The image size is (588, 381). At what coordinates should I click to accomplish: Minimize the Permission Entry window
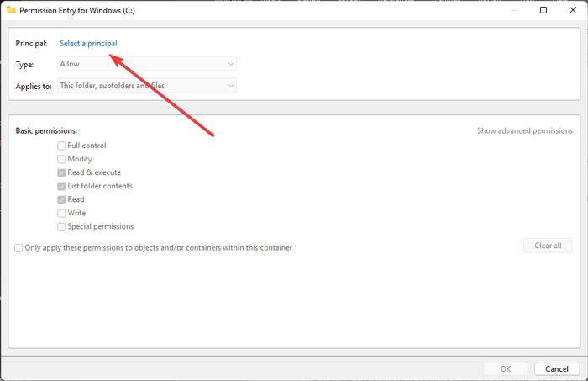coord(514,10)
